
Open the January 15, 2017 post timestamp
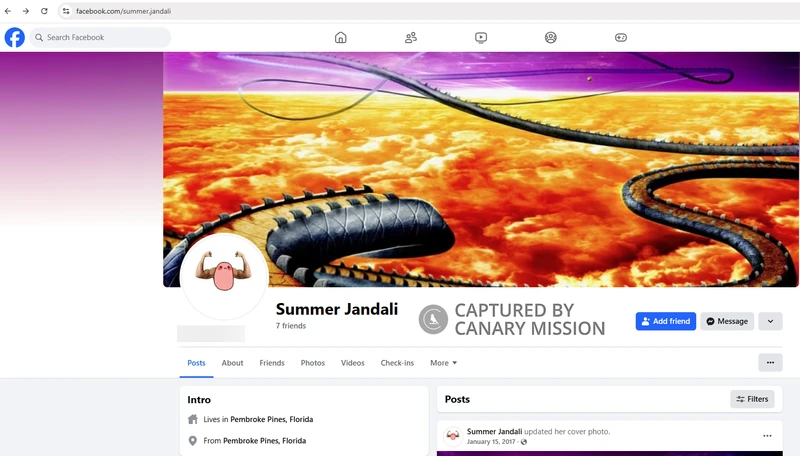tap(491, 442)
